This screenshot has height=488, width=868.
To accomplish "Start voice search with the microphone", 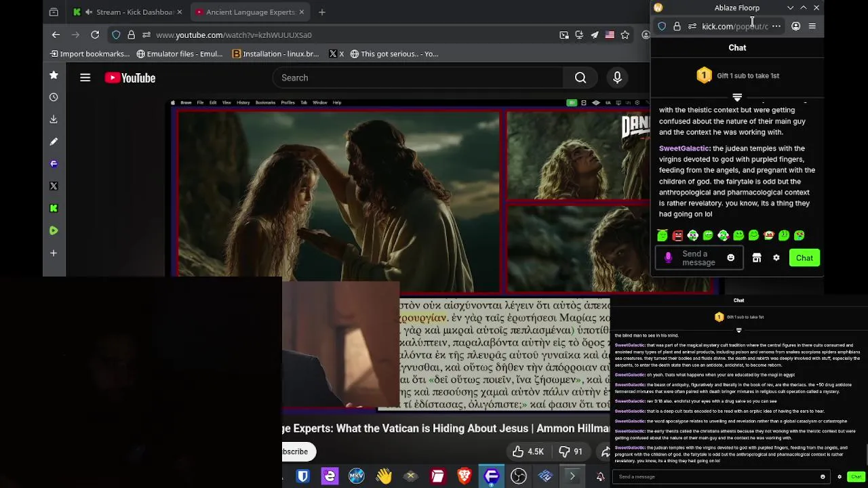I will [x=617, y=78].
